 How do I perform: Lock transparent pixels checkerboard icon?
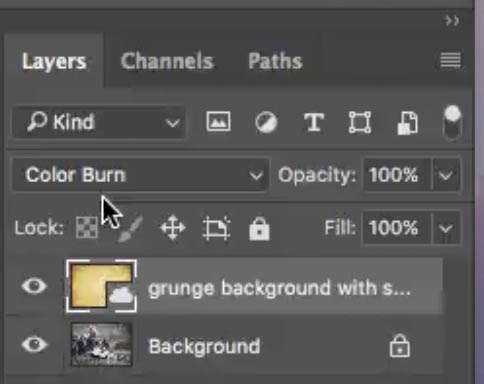pos(87,228)
